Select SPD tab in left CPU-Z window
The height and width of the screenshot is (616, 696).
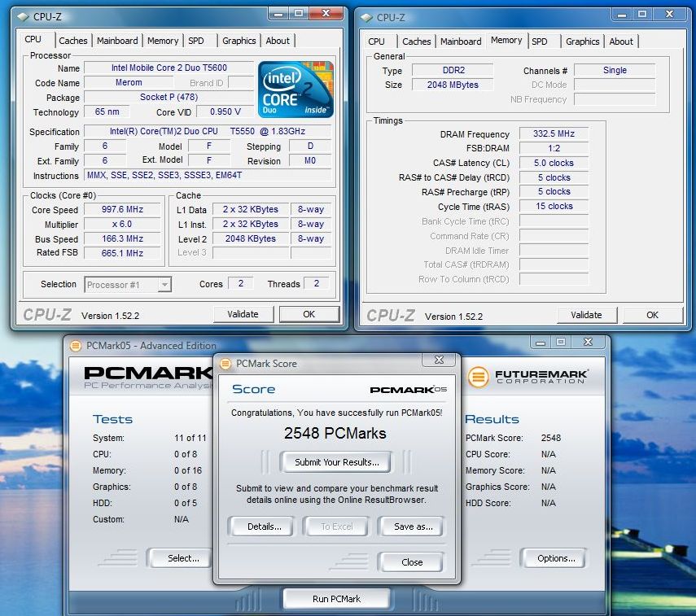[x=195, y=41]
